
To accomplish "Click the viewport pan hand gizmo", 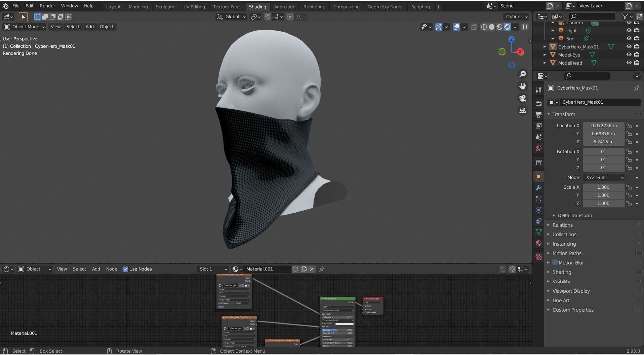I will coord(522,86).
